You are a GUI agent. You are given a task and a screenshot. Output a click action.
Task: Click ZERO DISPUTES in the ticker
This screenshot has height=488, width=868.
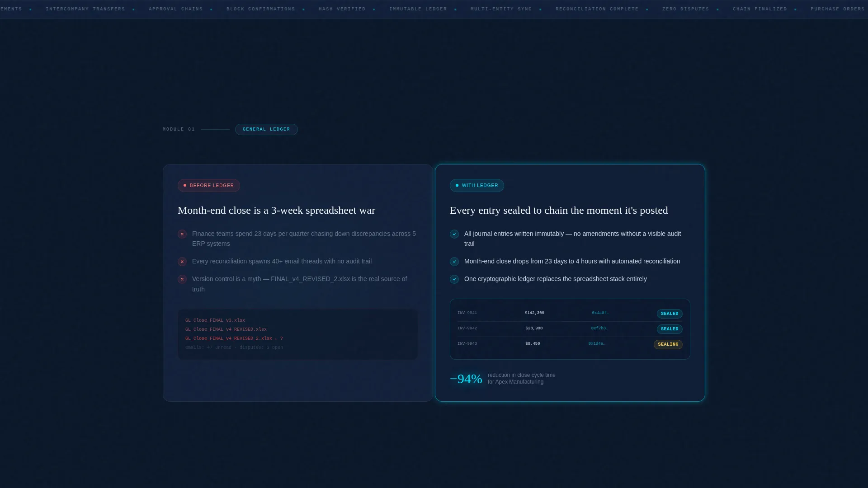(x=686, y=9)
